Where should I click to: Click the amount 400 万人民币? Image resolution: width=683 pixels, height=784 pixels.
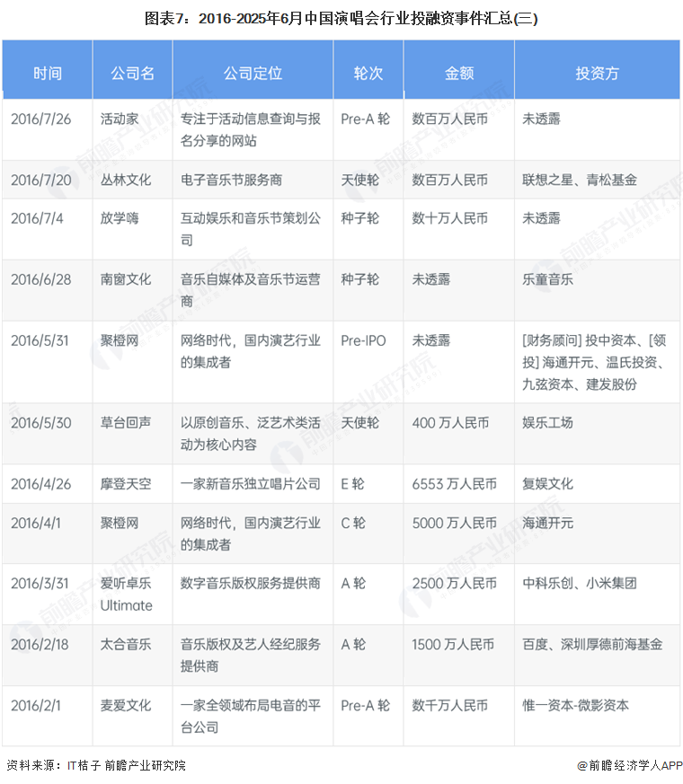tap(450, 423)
